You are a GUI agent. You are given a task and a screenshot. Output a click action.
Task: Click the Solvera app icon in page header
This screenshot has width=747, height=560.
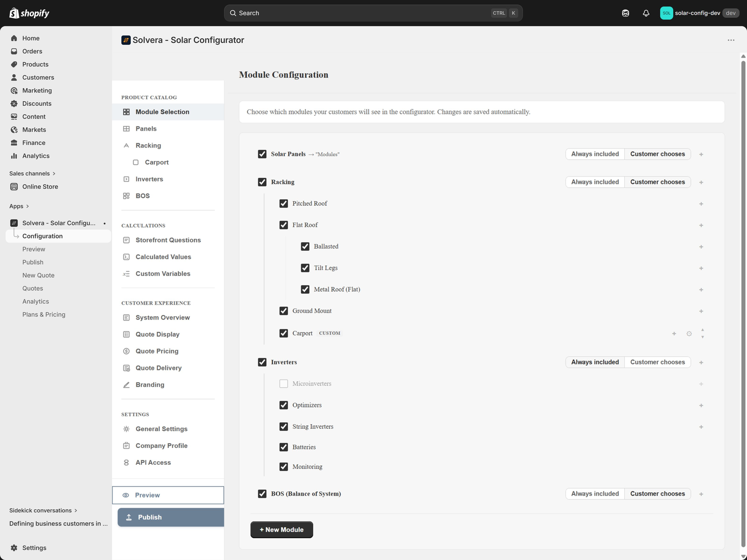coord(126,40)
